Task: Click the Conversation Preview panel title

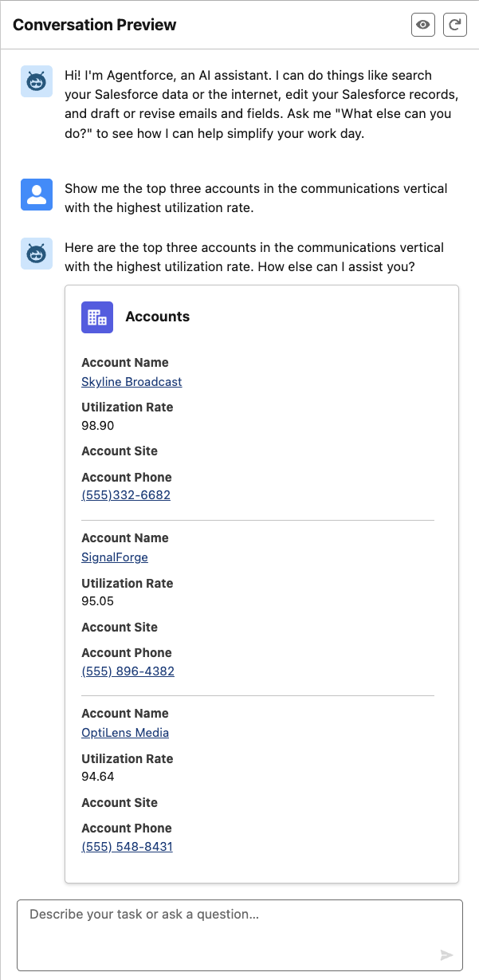Action: point(95,25)
